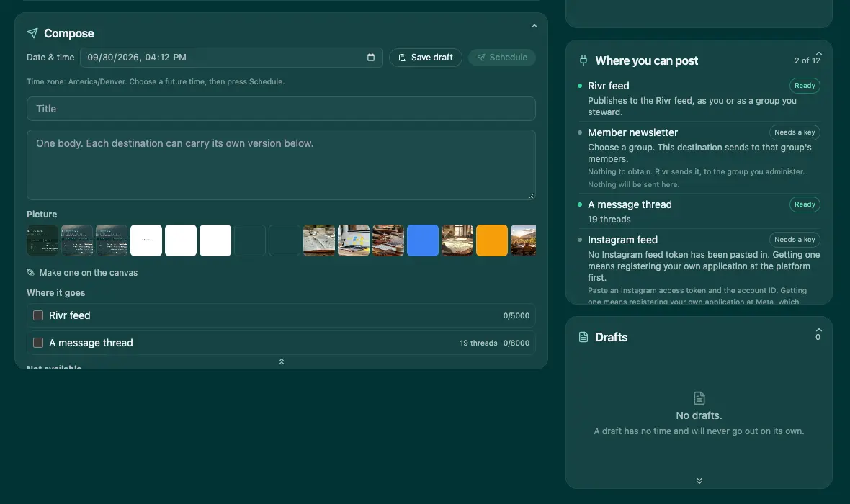Viewport: 850px width, 504px height.
Task: Click '19 threads' in the Compose message thread row
Action: click(478, 343)
